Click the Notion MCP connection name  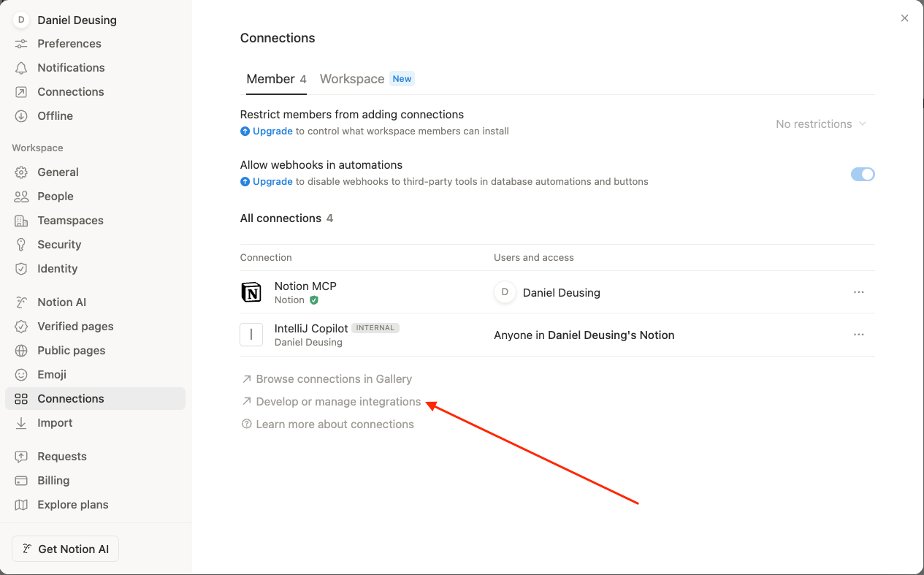(x=305, y=286)
